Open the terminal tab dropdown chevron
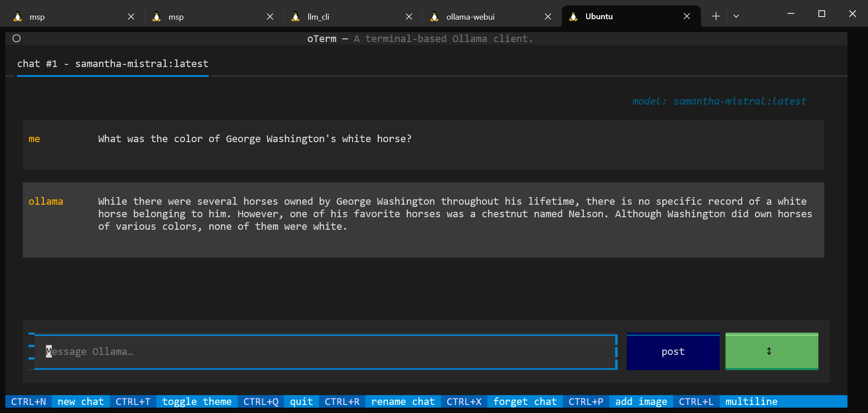The height and width of the screenshot is (413, 868). (x=736, y=17)
